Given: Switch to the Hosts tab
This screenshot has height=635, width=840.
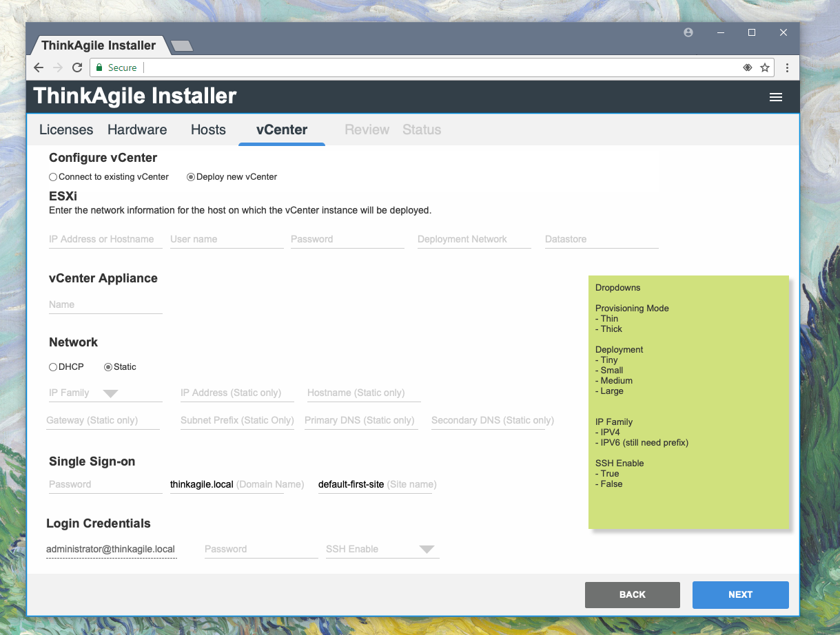Looking at the screenshot, I should (208, 129).
